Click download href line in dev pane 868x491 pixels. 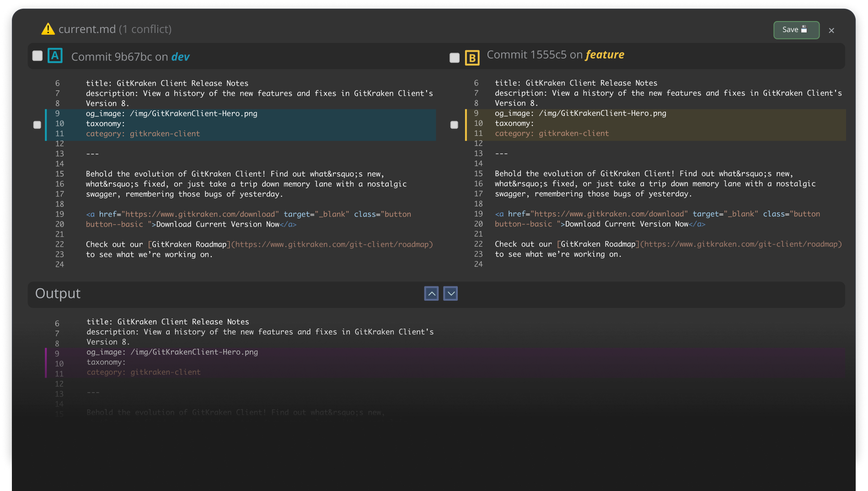click(248, 214)
